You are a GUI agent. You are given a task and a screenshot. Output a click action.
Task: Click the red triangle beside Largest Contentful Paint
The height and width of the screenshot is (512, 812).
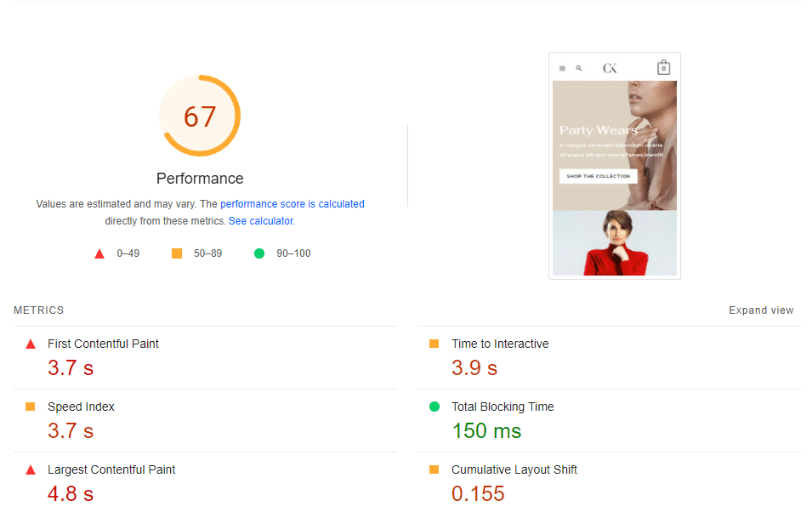pos(30,470)
